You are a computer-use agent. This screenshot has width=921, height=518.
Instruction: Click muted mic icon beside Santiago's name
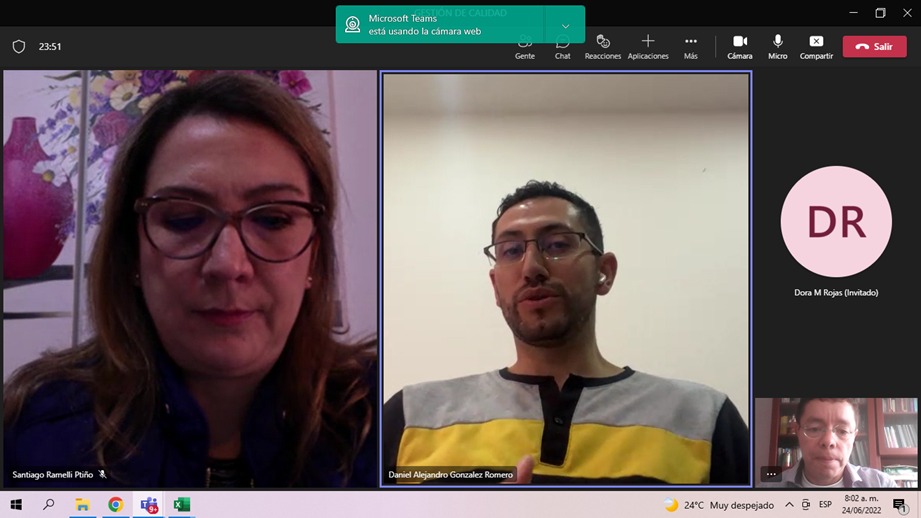tap(102, 474)
